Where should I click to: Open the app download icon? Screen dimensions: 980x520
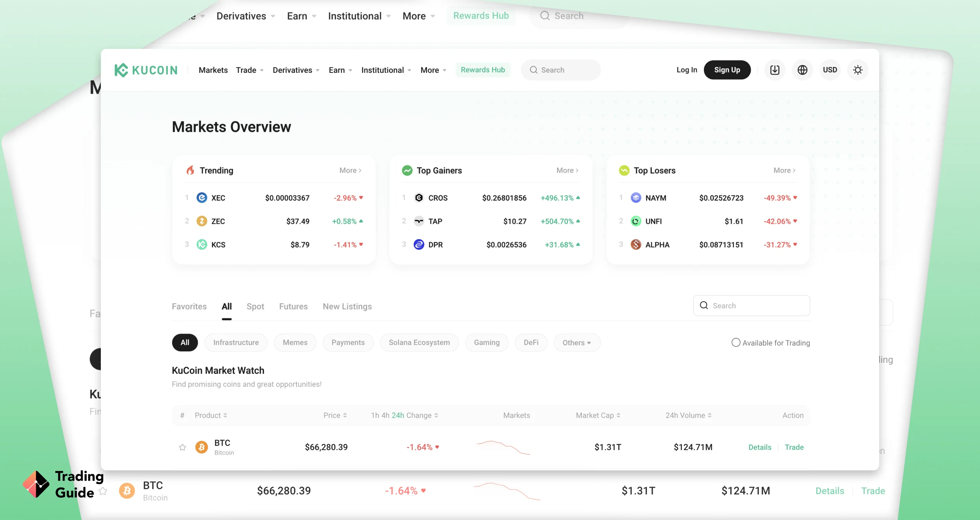[x=775, y=70]
